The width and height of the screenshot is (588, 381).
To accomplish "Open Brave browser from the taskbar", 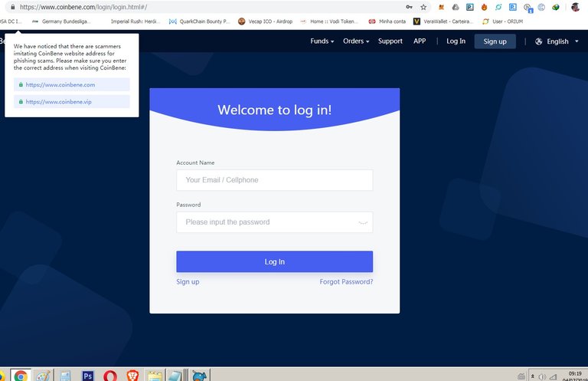I will [132, 376].
